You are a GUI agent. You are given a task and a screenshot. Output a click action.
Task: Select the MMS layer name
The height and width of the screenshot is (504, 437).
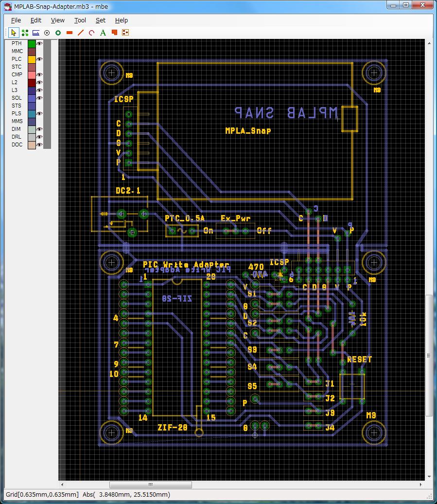17,121
